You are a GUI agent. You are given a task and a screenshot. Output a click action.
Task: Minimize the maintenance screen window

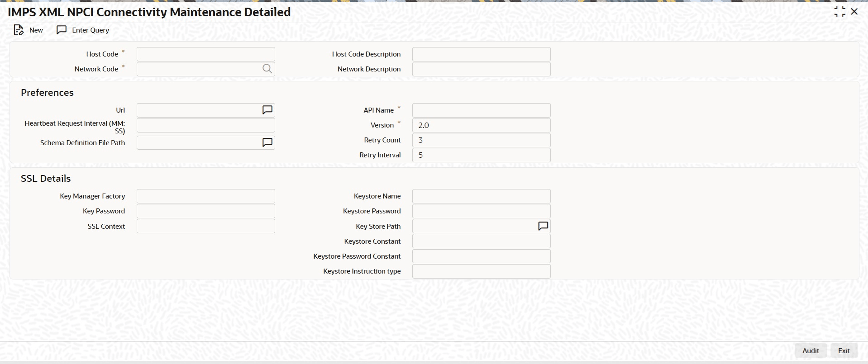(x=839, y=12)
